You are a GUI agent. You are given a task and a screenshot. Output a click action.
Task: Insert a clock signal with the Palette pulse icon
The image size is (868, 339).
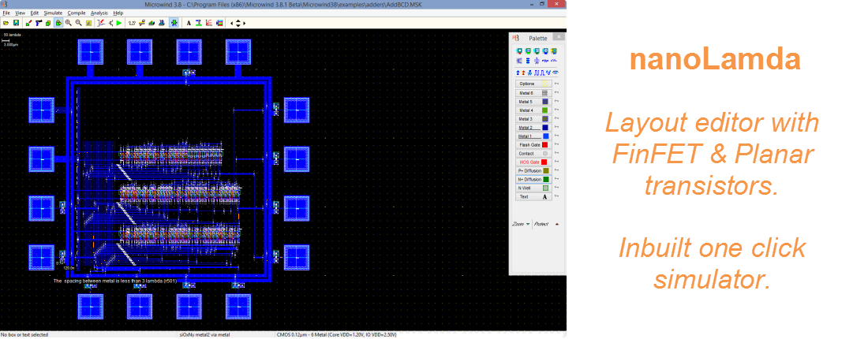pos(537,73)
